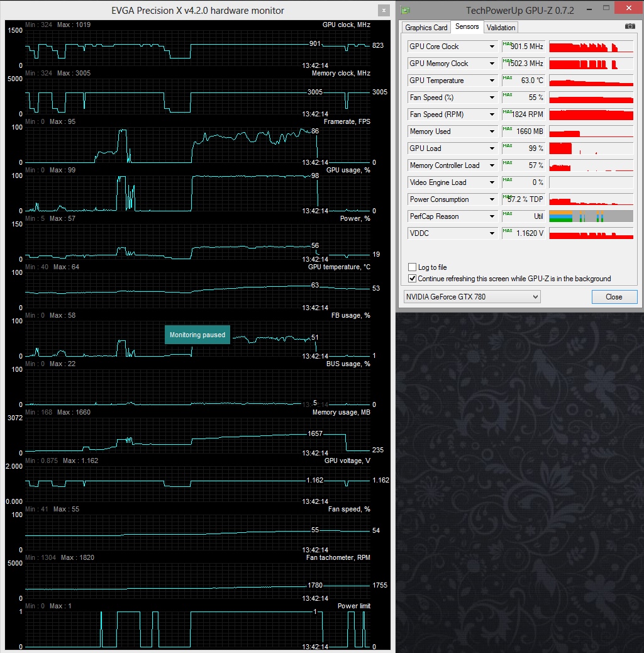Click the Fan tachometer, RPM graph label
Image resolution: width=644 pixels, height=653 pixels.
coord(338,557)
